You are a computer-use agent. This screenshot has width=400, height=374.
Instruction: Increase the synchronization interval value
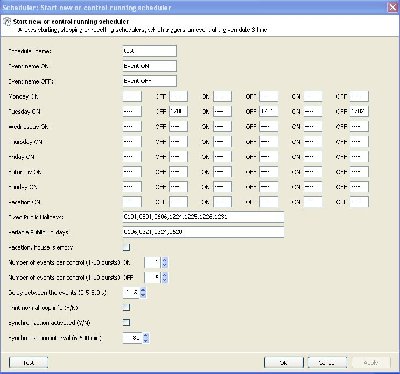click(146, 335)
